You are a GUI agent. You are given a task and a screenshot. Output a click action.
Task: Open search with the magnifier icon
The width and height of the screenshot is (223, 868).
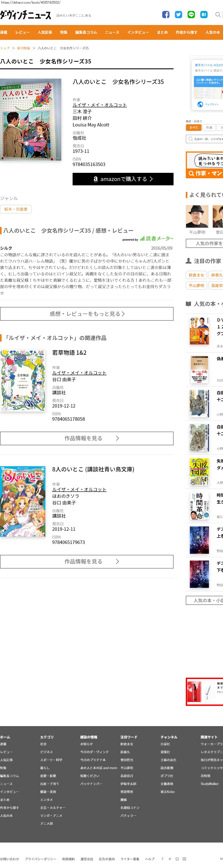pyautogui.click(x=218, y=15)
